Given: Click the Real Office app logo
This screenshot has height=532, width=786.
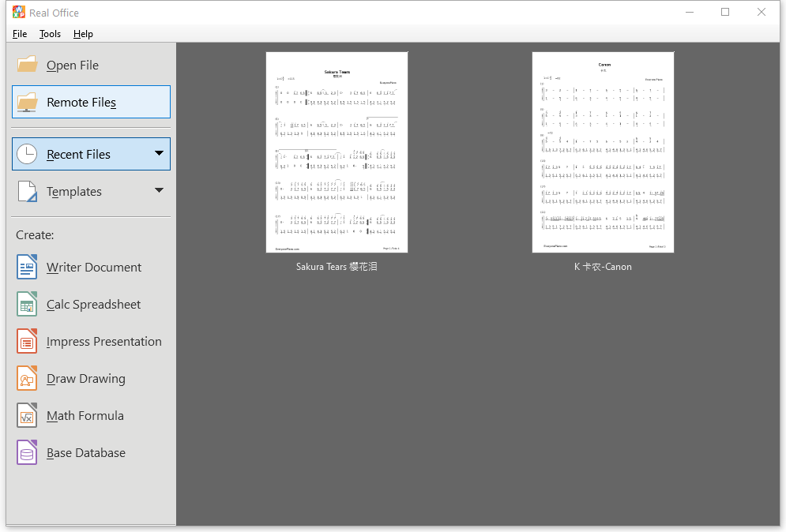Looking at the screenshot, I should pos(18,12).
